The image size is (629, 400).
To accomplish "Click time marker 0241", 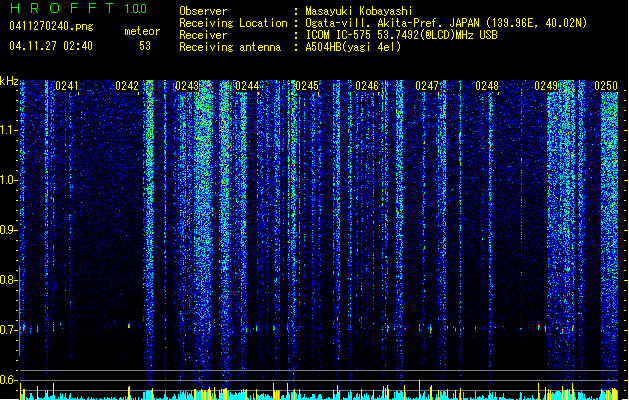I will [x=67, y=86].
